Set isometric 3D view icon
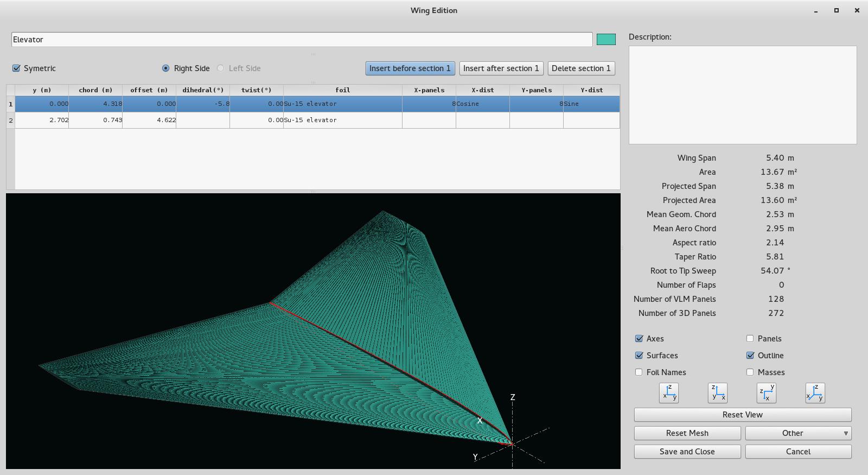Viewport: 868px width, 475px height. [815, 393]
